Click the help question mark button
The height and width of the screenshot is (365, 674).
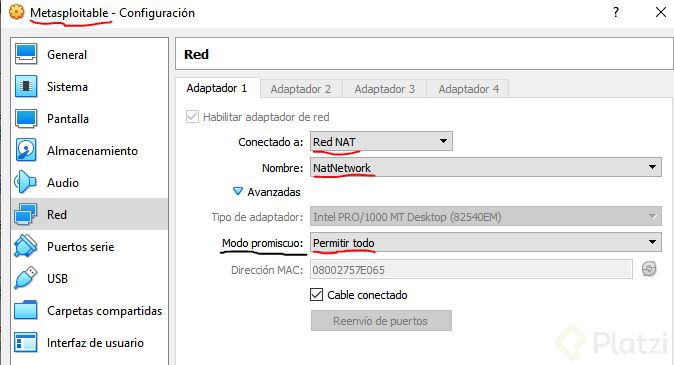point(616,12)
